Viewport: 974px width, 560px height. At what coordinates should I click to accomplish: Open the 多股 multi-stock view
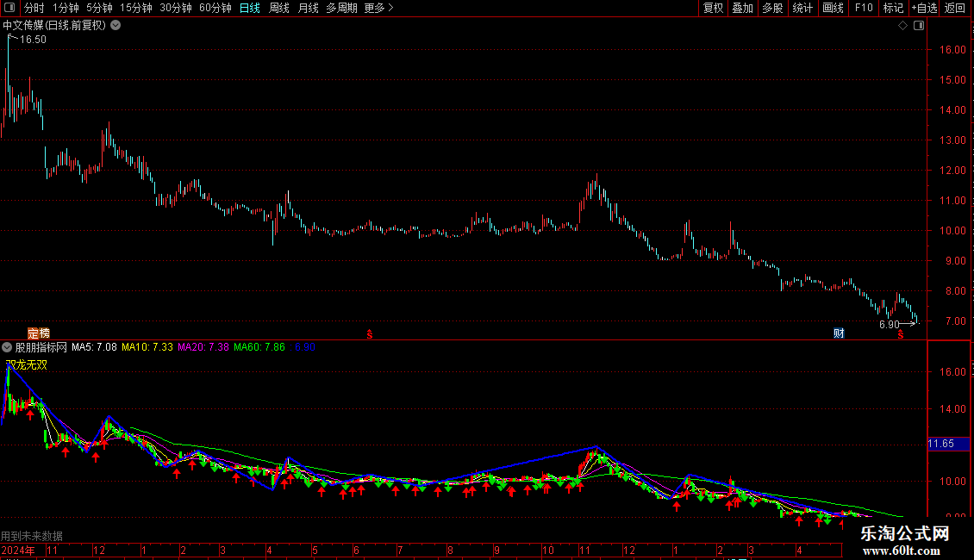click(x=773, y=8)
